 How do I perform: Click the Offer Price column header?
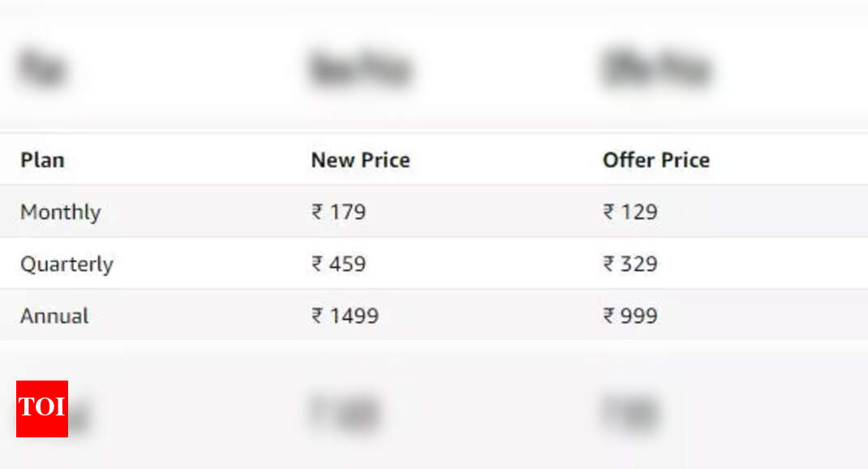[x=656, y=161]
